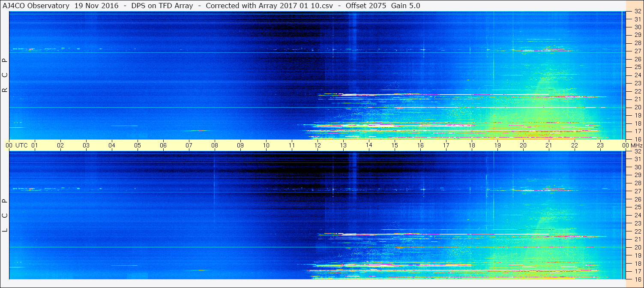Select the 17 MHz label on the LCP scale

[x=638, y=271]
